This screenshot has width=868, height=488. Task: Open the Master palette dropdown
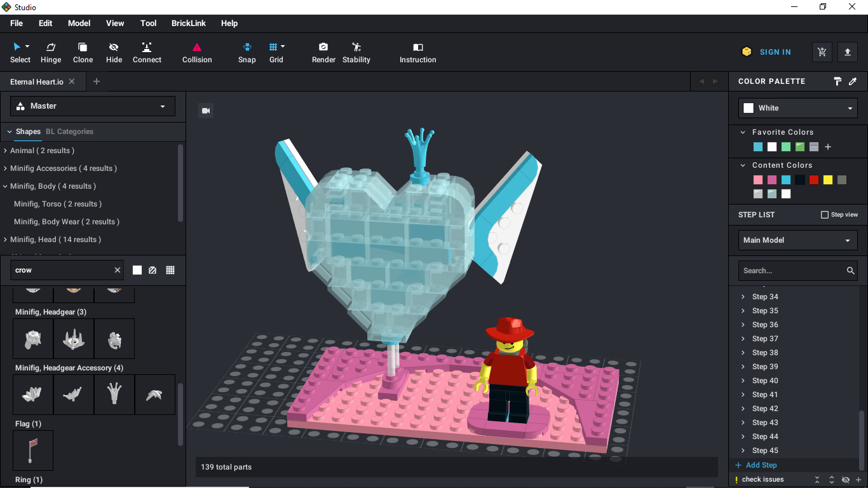click(93, 106)
